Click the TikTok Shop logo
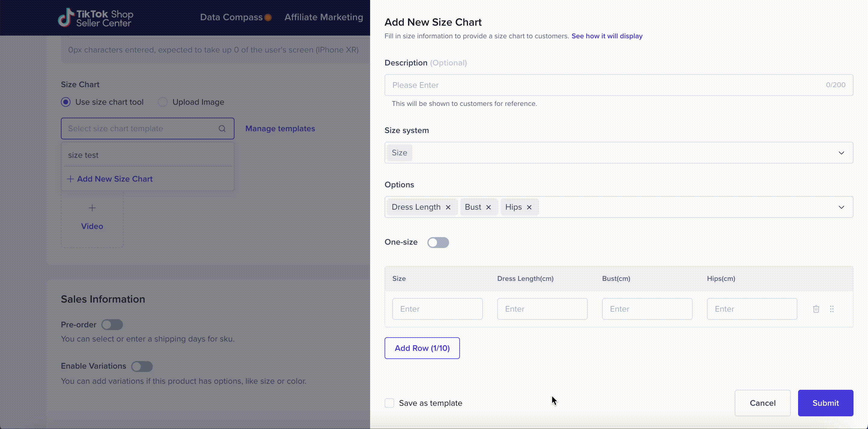Screen dimensions: 868x429 coord(95,17)
